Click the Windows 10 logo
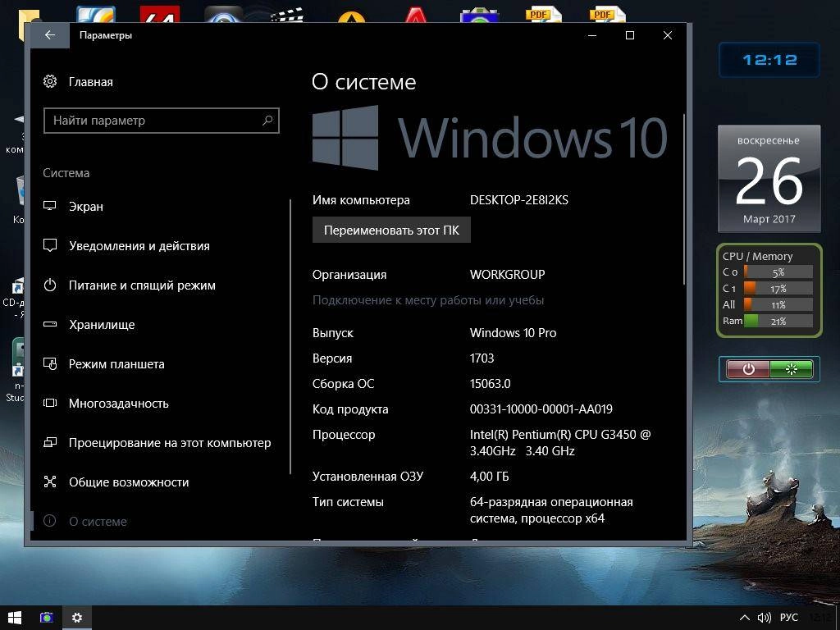Viewport: 840px width, 630px height. [x=490, y=138]
